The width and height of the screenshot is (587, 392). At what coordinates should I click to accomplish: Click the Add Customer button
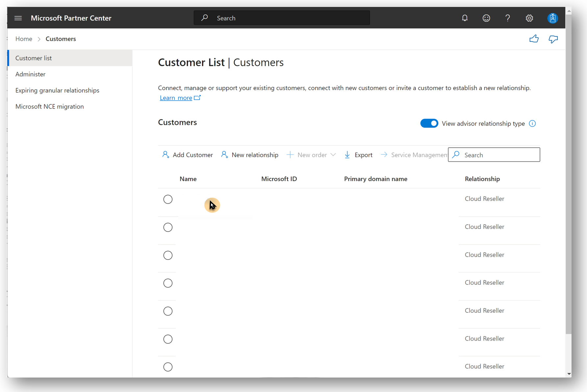pyautogui.click(x=188, y=155)
